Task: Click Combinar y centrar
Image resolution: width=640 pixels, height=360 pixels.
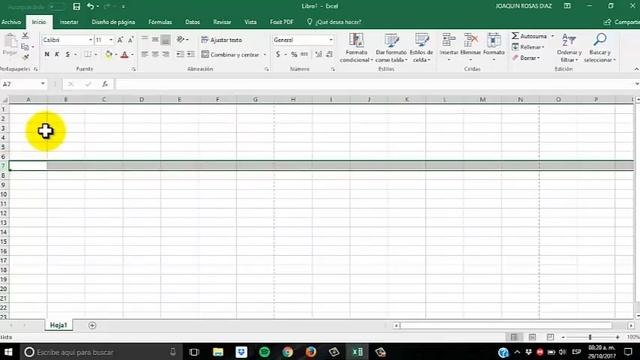Action: tap(231, 54)
